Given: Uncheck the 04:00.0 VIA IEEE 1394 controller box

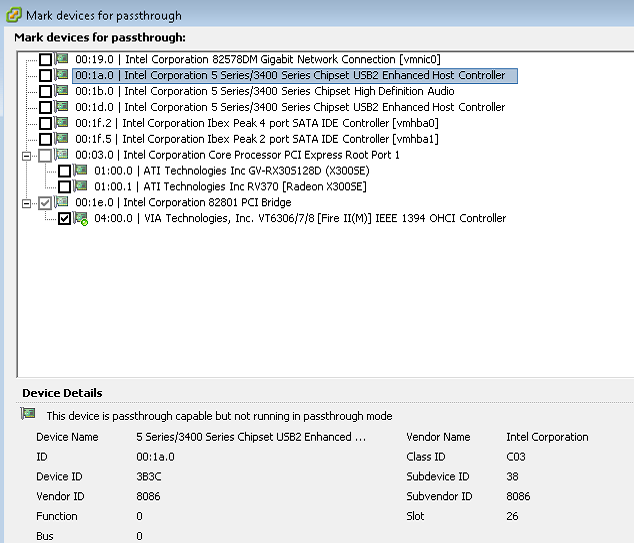Looking at the screenshot, I should coord(64,219).
